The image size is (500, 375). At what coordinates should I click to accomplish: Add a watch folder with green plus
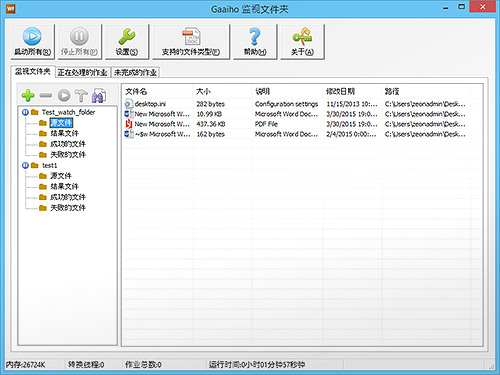pyautogui.click(x=28, y=96)
